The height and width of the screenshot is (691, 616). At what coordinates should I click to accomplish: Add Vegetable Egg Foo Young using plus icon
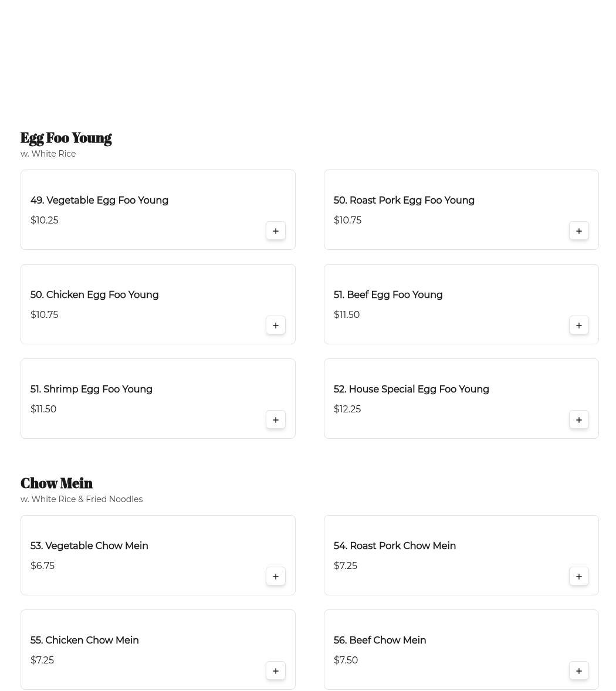coord(276,231)
